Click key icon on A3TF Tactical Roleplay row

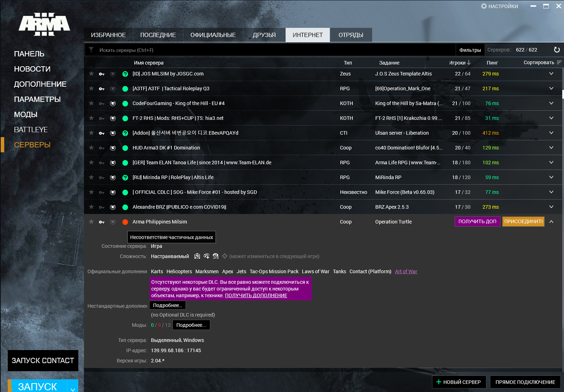coord(102,89)
